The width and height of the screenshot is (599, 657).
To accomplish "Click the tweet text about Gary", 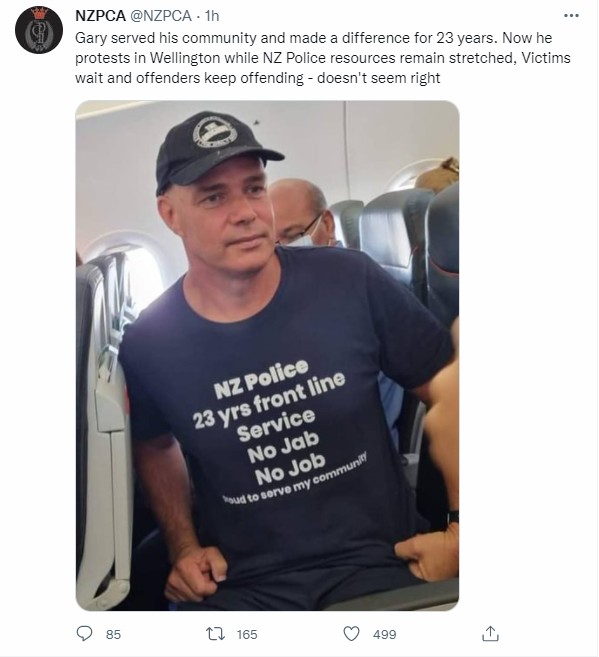I will (323, 58).
